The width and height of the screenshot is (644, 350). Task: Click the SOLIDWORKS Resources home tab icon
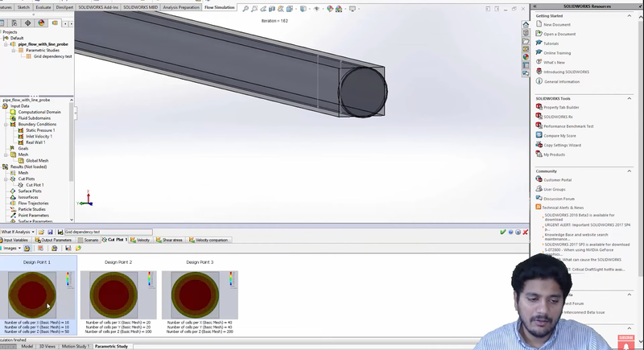coord(526,25)
